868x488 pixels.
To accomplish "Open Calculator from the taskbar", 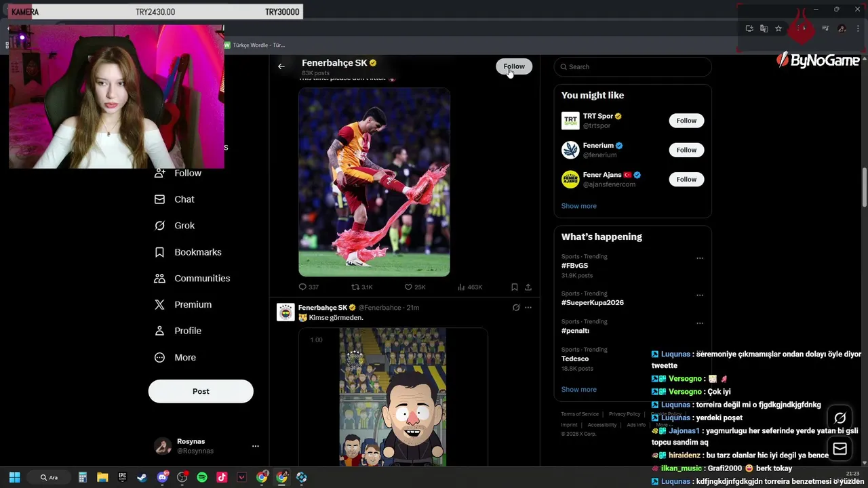I will coord(83,477).
